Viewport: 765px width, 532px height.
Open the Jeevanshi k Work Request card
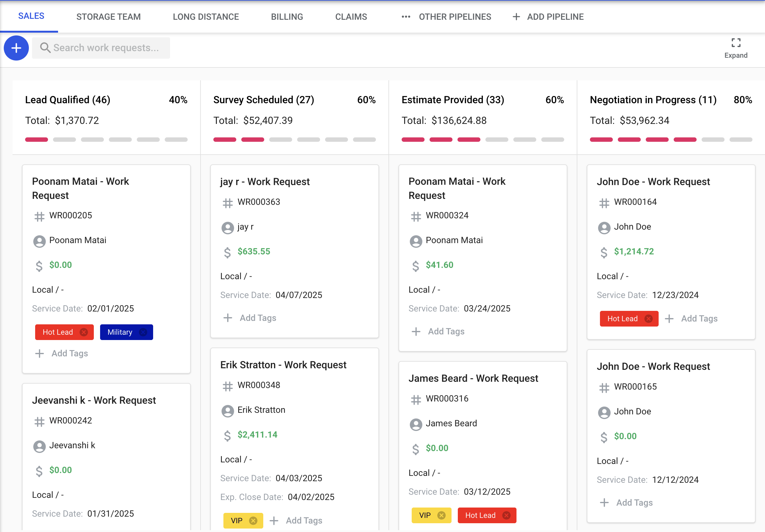point(94,401)
